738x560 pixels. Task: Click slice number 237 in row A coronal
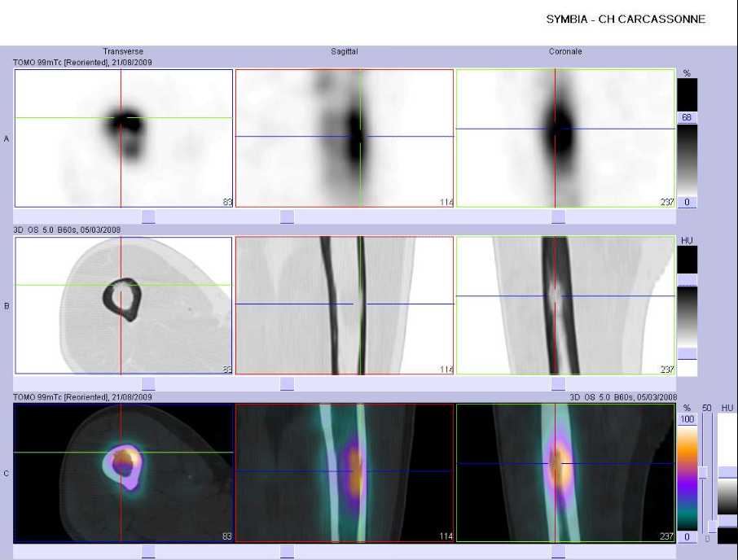667,202
